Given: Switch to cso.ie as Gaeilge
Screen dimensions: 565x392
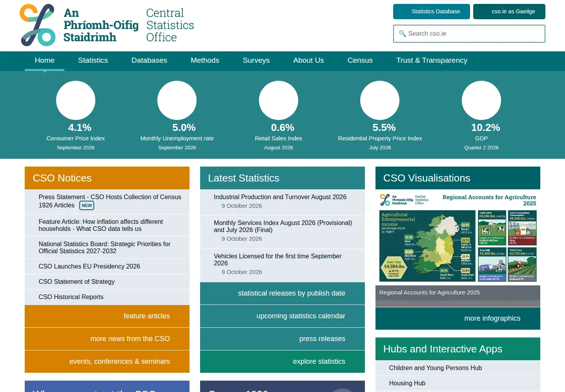Looking at the screenshot, I should pyautogui.click(x=509, y=11).
